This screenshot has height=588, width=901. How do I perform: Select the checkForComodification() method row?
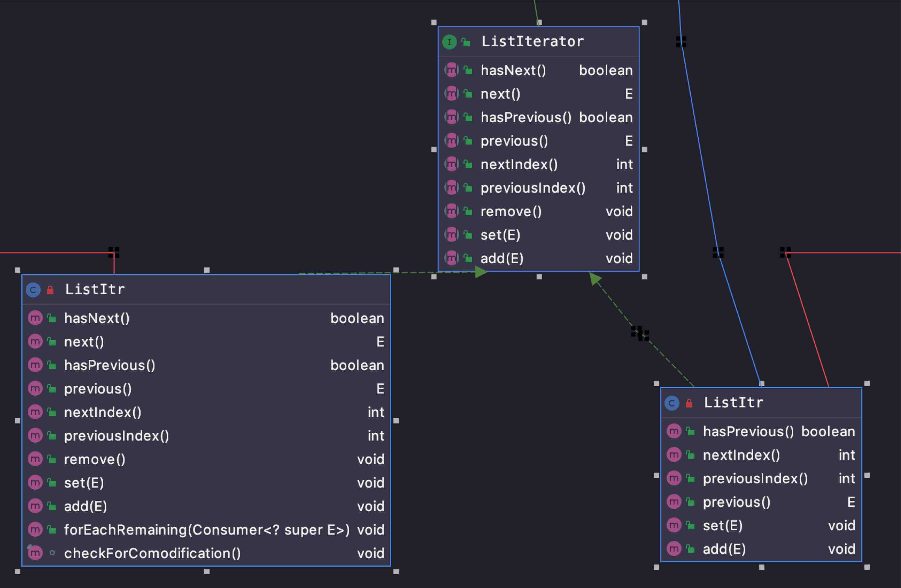(152, 553)
